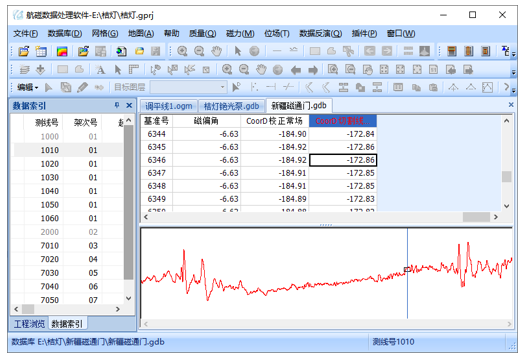
Task: Select the zoom in magnifier tool
Action: (x=182, y=51)
